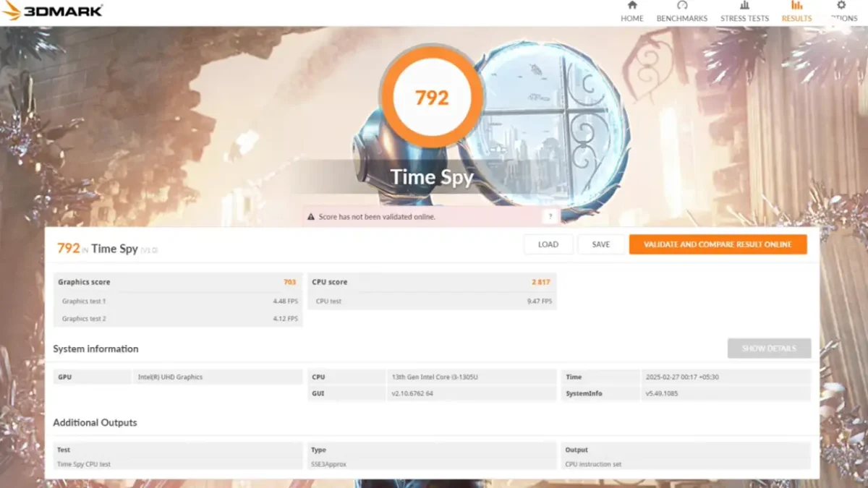This screenshot has width=868, height=488.
Task: Click the Graphics test 1 row
Action: [x=178, y=301]
